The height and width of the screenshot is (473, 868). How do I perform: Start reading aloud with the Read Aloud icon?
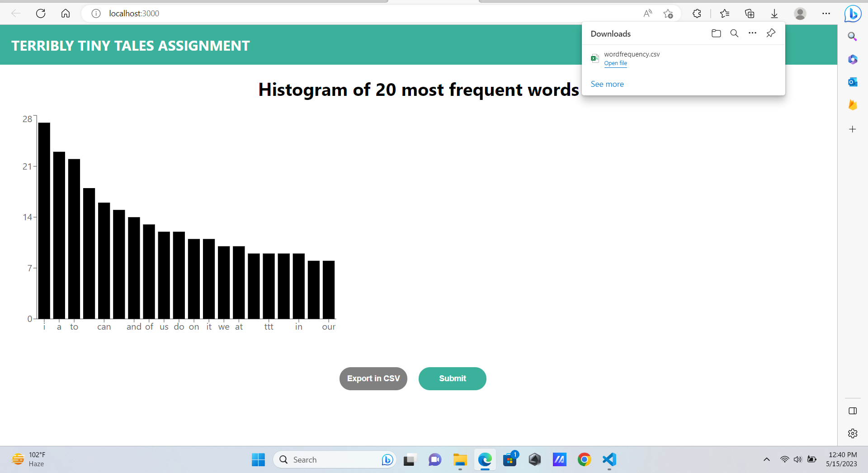click(x=647, y=14)
